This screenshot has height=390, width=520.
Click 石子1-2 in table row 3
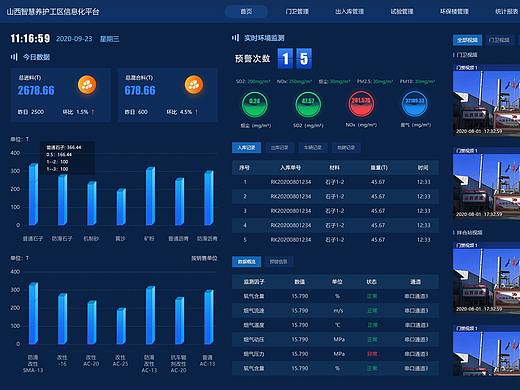point(334,211)
